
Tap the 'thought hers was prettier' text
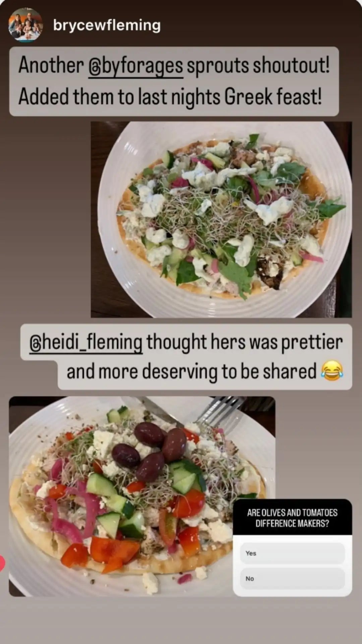click(x=244, y=342)
